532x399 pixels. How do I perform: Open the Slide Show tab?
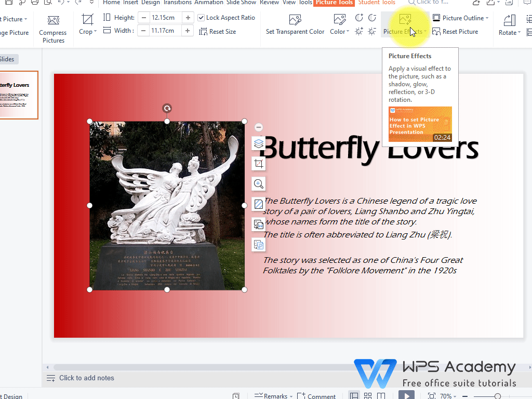point(241,3)
